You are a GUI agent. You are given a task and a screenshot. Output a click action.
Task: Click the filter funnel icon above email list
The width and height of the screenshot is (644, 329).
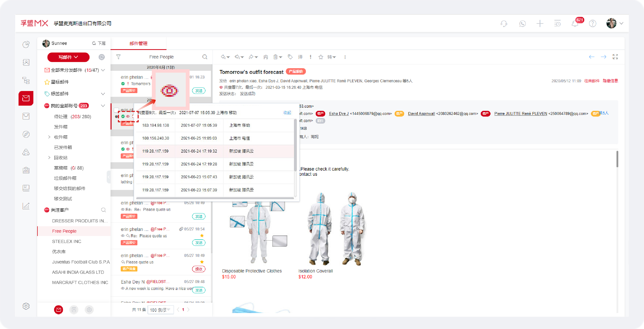coord(119,57)
